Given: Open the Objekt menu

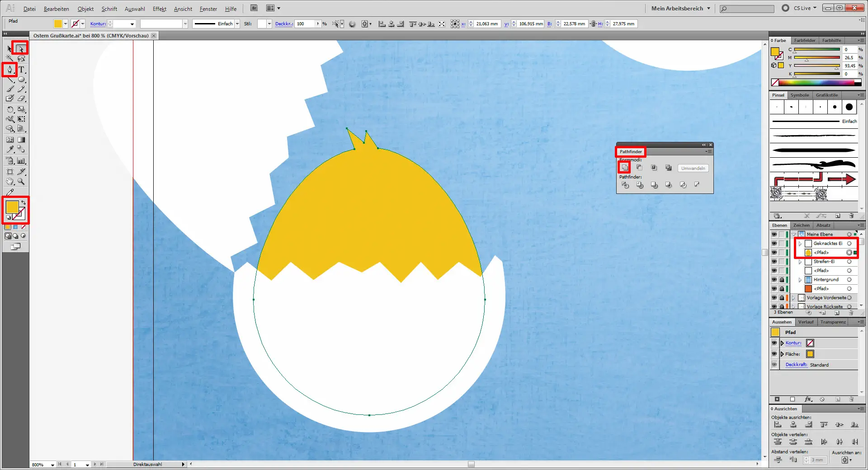Looking at the screenshot, I should (x=85, y=9).
